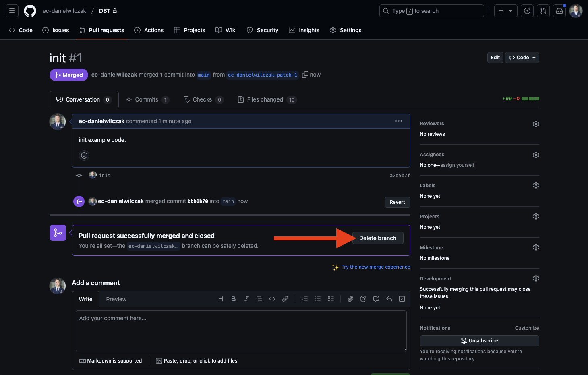Click the assign yourself link

[457, 165]
